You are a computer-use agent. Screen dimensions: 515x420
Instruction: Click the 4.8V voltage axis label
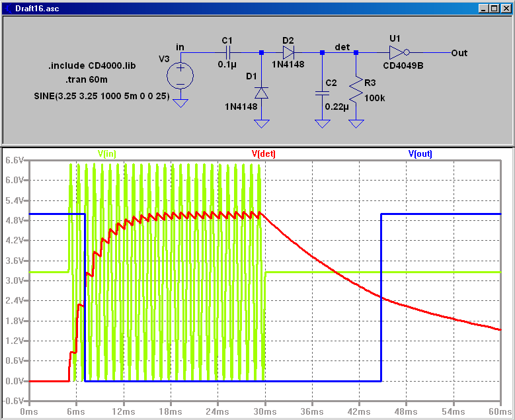(x=15, y=220)
